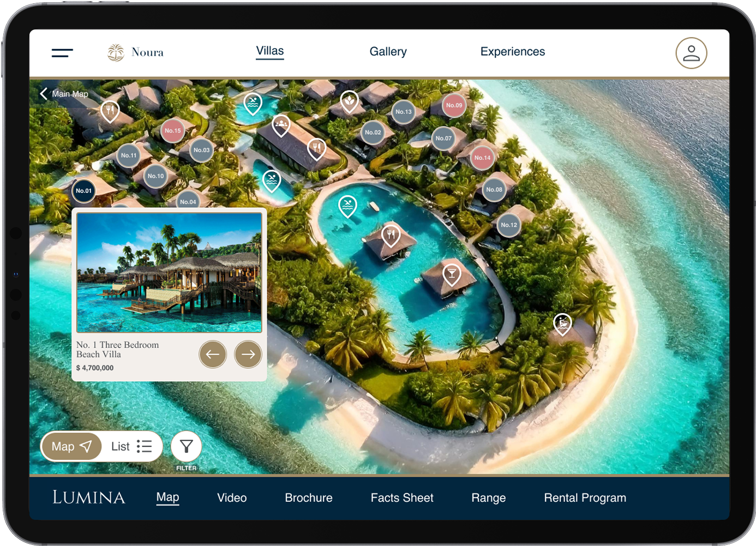Open the Filter funnel icon

click(x=187, y=447)
